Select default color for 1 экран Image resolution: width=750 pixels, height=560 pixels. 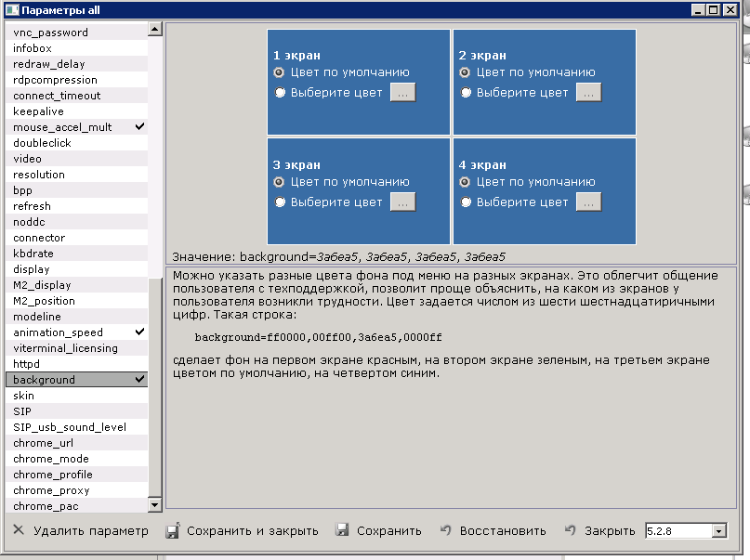(x=280, y=72)
